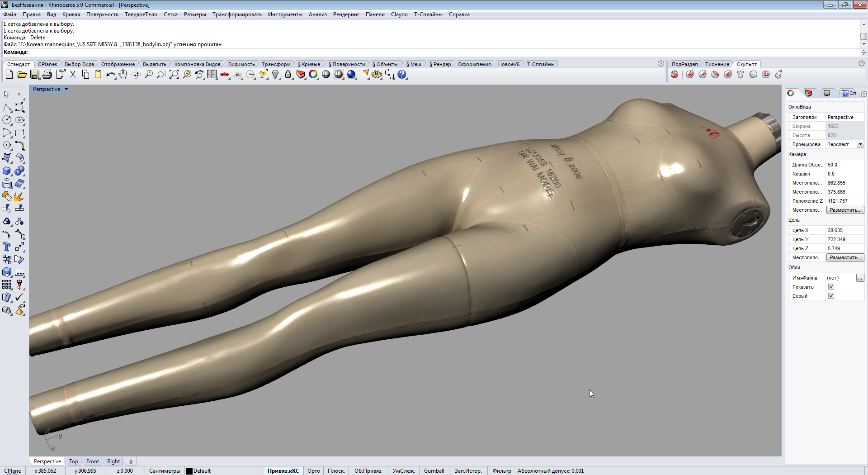This screenshot has height=475, width=868.
Task: Select the Text tool icon
Action: 7,247
